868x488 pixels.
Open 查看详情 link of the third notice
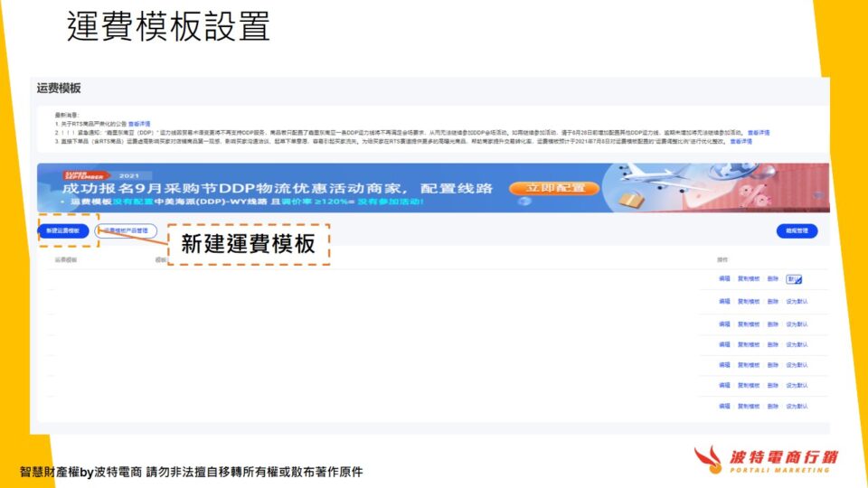click(x=741, y=141)
